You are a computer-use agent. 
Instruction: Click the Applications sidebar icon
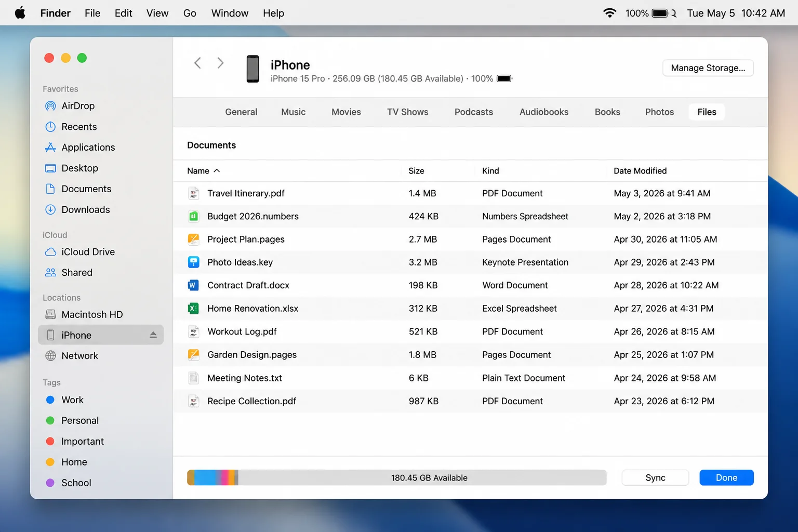(x=50, y=148)
